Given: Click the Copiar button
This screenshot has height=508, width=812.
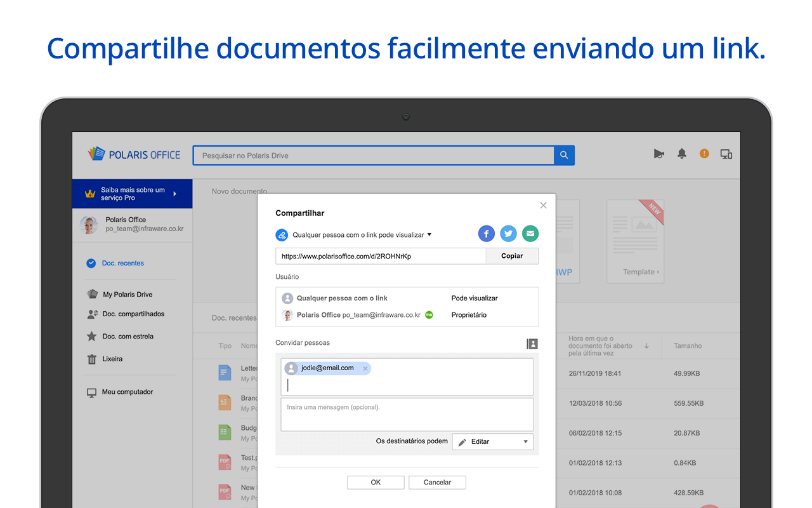Looking at the screenshot, I should click(x=512, y=256).
